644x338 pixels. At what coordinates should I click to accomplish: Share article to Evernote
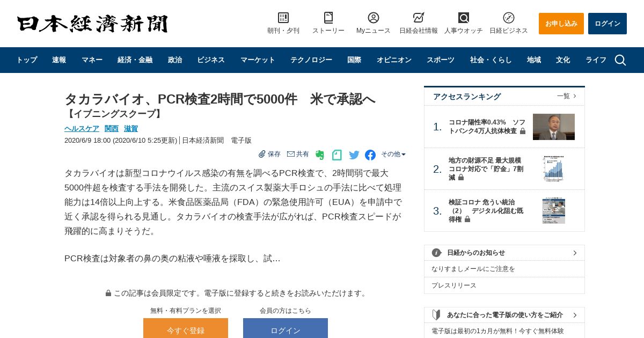coord(320,155)
